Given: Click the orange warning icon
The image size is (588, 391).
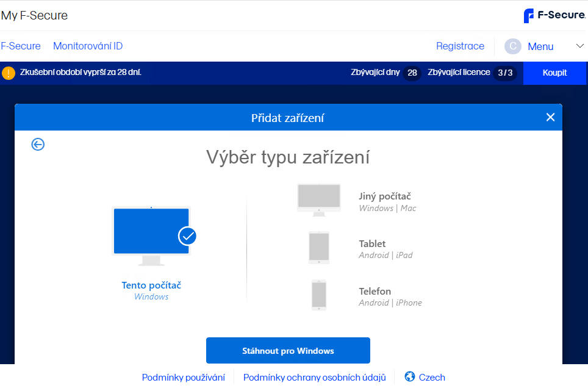Looking at the screenshot, I should pyautogui.click(x=9, y=73).
